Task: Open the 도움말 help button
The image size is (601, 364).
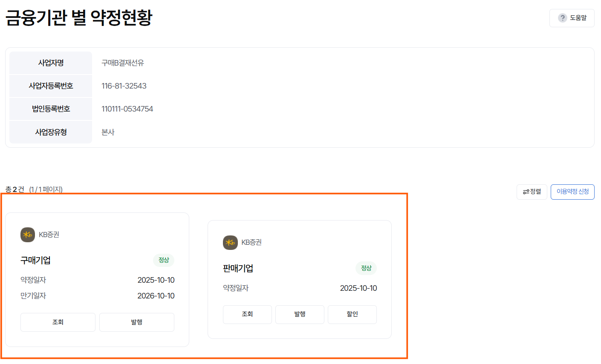Action: click(572, 18)
